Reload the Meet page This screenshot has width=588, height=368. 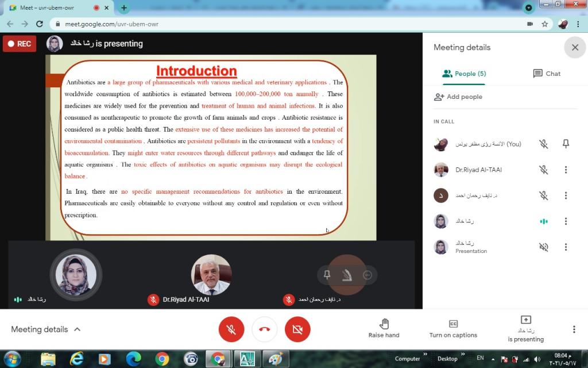40,24
